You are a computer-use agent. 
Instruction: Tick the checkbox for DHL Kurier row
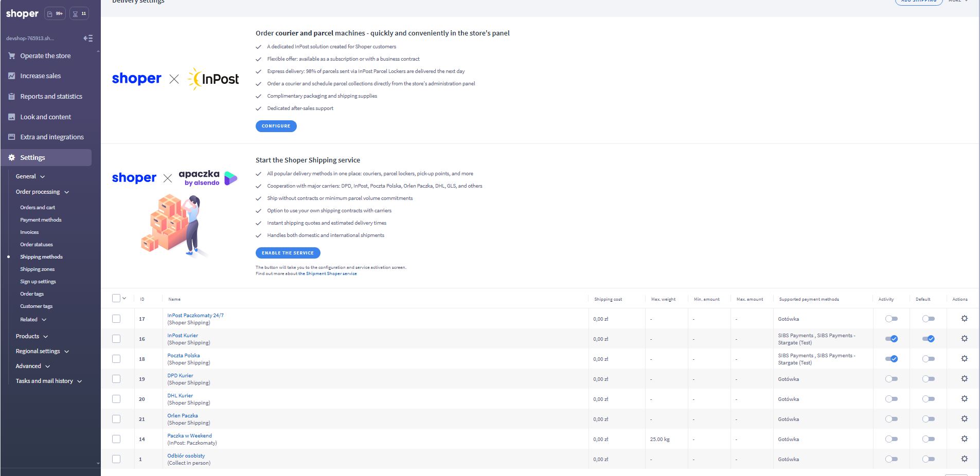click(116, 399)
